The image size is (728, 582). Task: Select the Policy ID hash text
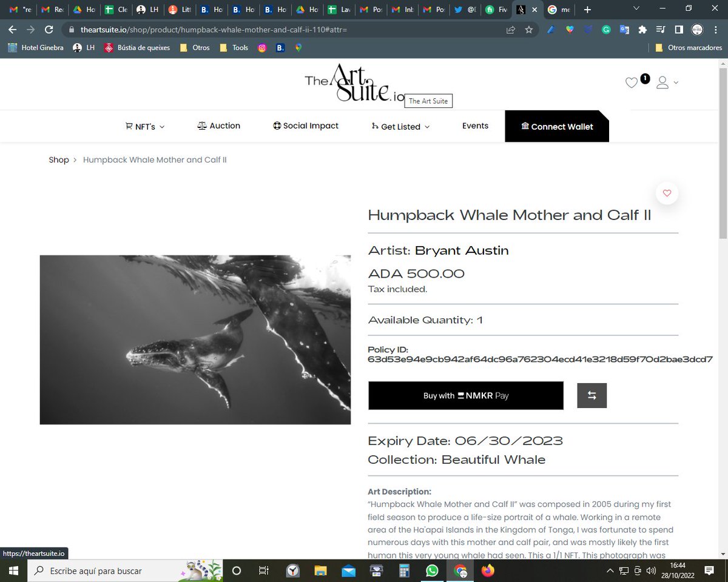540,360
